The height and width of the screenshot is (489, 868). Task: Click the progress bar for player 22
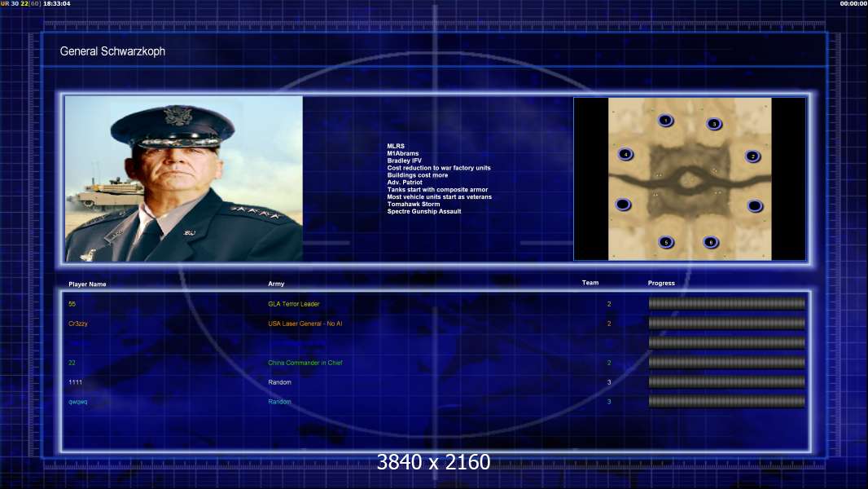click(x=726, y=362)
